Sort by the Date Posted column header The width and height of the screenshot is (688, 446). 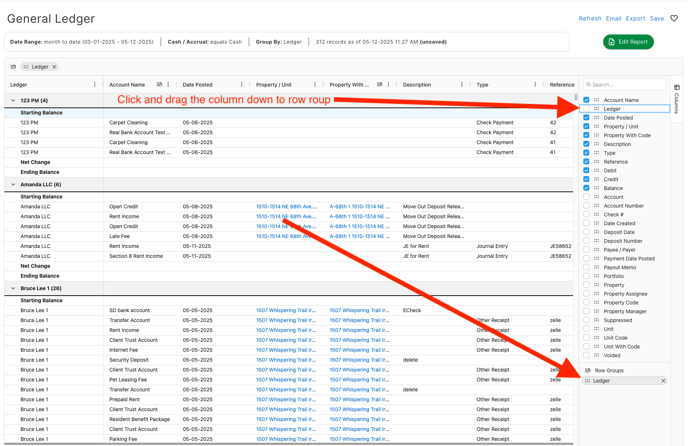(197, 85)
